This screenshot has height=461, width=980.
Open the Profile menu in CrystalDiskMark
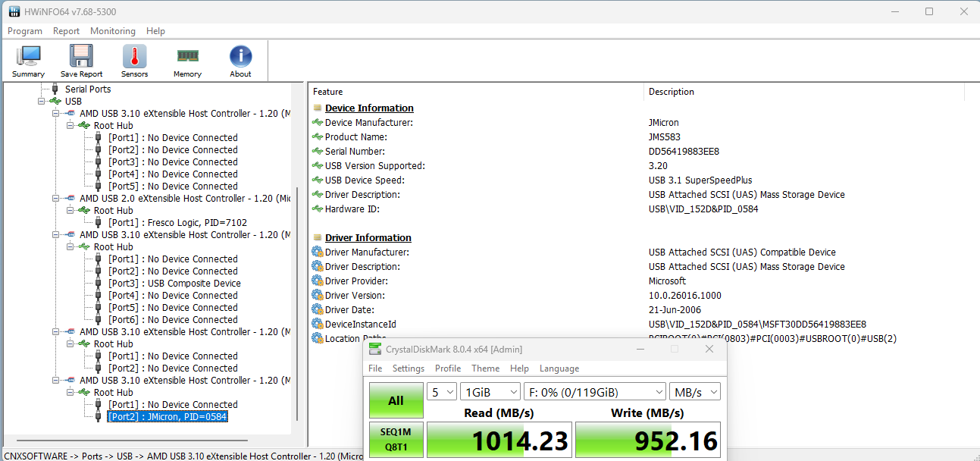click(448, 368)
